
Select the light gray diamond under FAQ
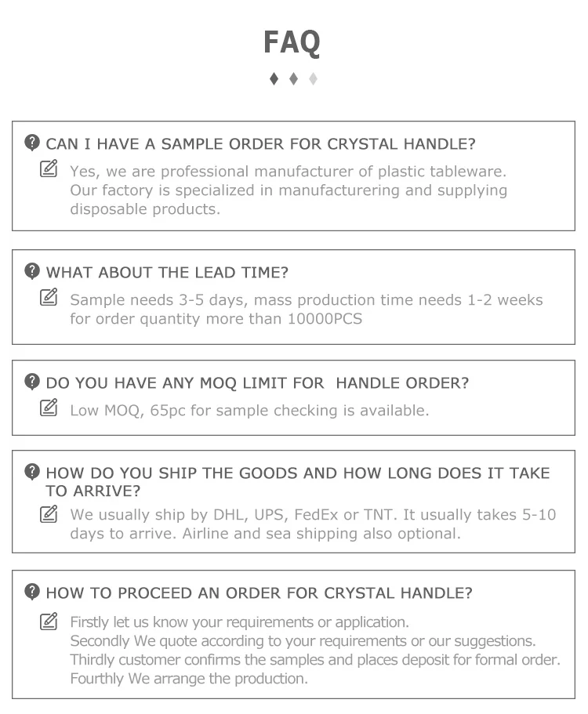pyautogui.click(x=313, y=78)
